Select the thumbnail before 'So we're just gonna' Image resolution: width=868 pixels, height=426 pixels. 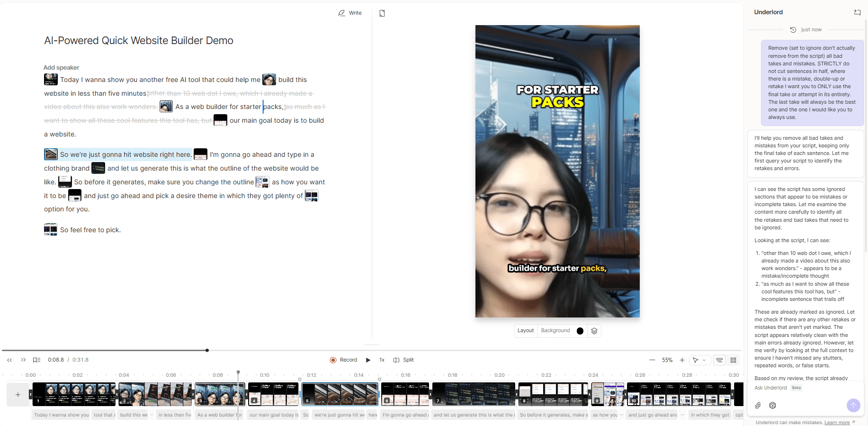(51, 154)
